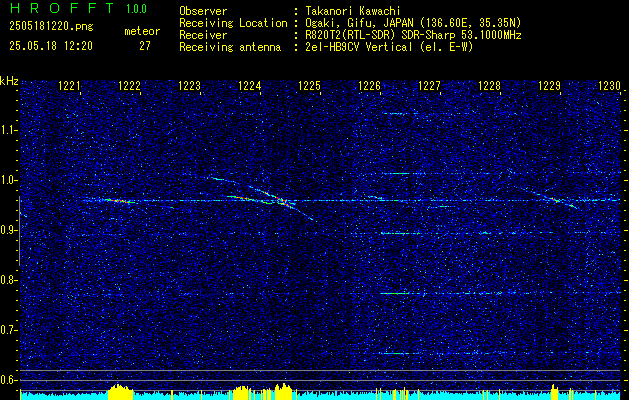Click the 1226 time marker
The width and height of the screenshot is (629, 400).
[369, 86]
